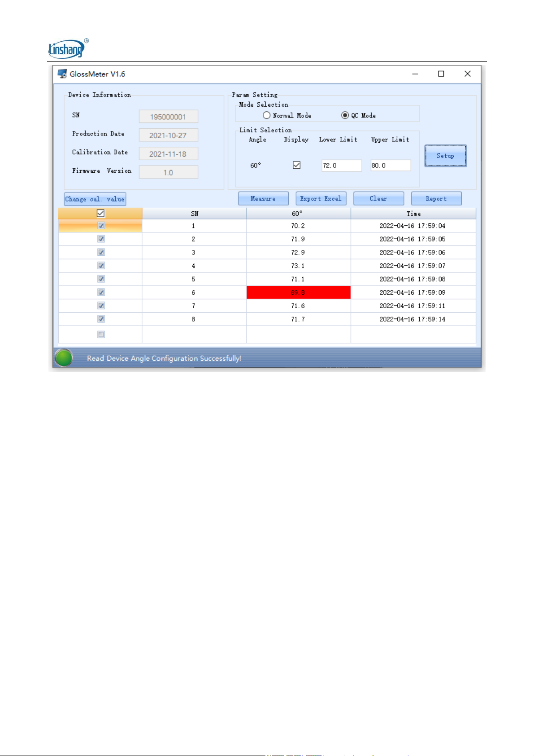Click the Time column header
The width and height of the screenshot is (534, 756).
tap(413, 214)
